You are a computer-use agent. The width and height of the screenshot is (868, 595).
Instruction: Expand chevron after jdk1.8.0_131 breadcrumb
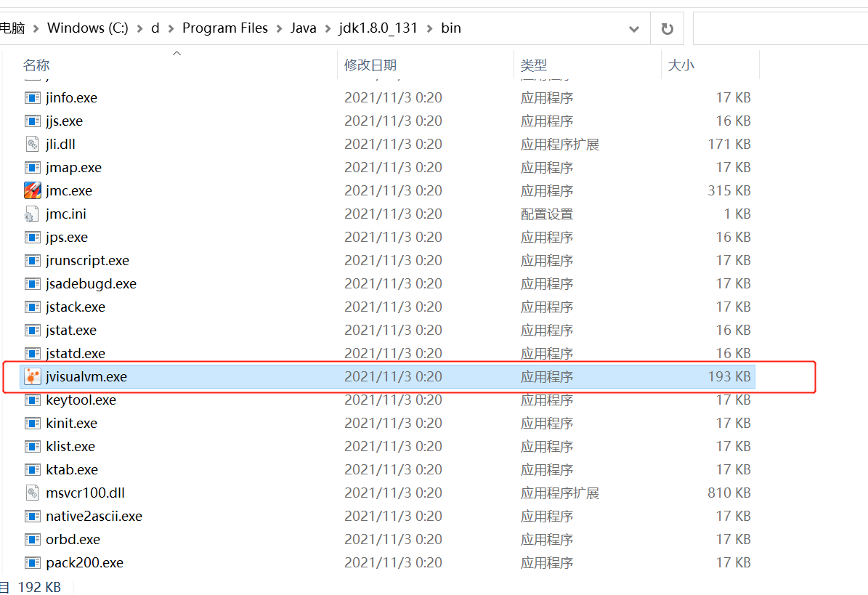tap(429, 28)
